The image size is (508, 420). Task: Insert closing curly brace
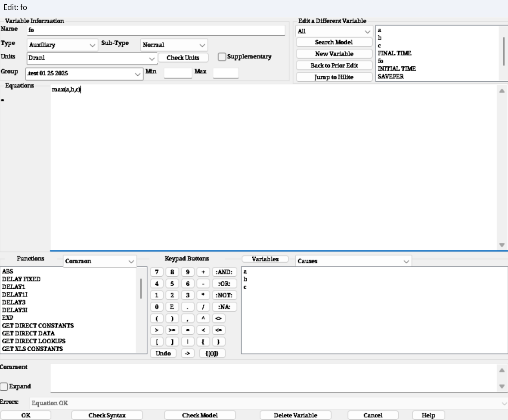coord(219,342)
